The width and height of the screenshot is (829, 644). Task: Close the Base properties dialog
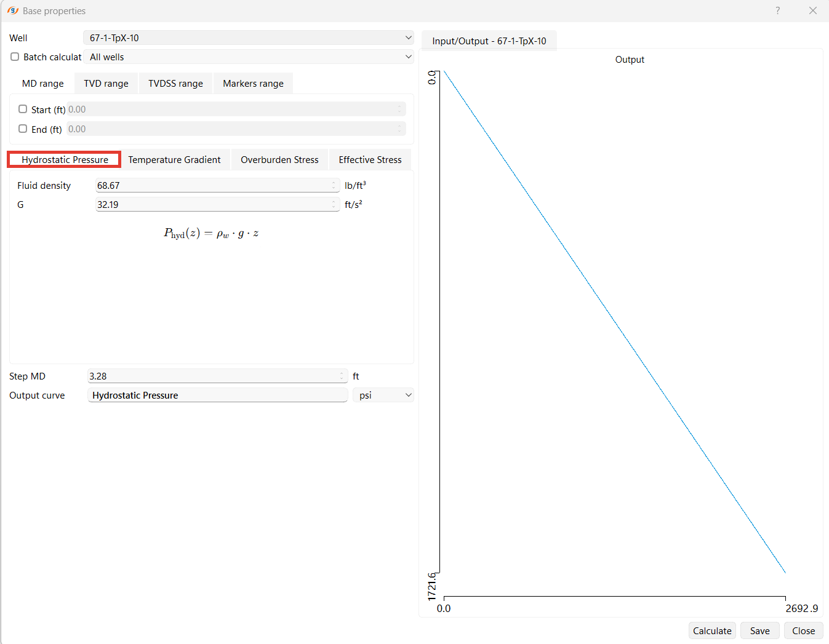pyautogui.click(x=813, y=10)
